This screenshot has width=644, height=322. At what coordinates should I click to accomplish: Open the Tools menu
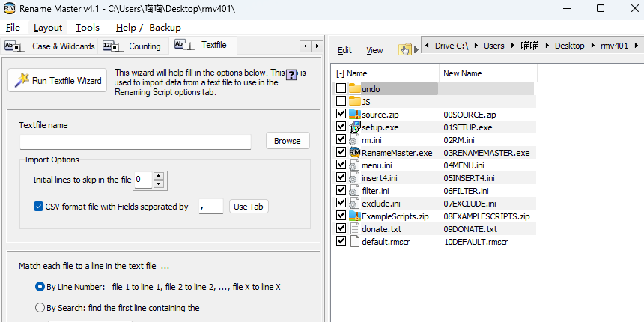(x=87, y=27)
